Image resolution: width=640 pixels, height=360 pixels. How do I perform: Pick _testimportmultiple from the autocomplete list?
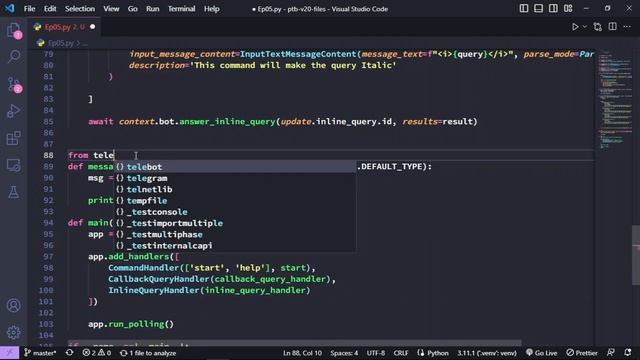click(236, 223)
